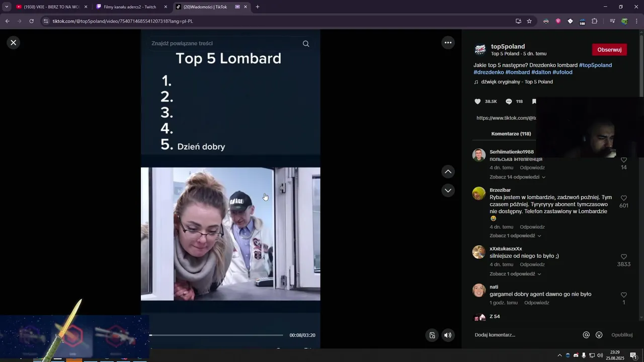Image resolution: width=644 pixels, height=362 pixels.
Task: Reply to xXxŁukaszxXx's comment
Action: [532, 264]
